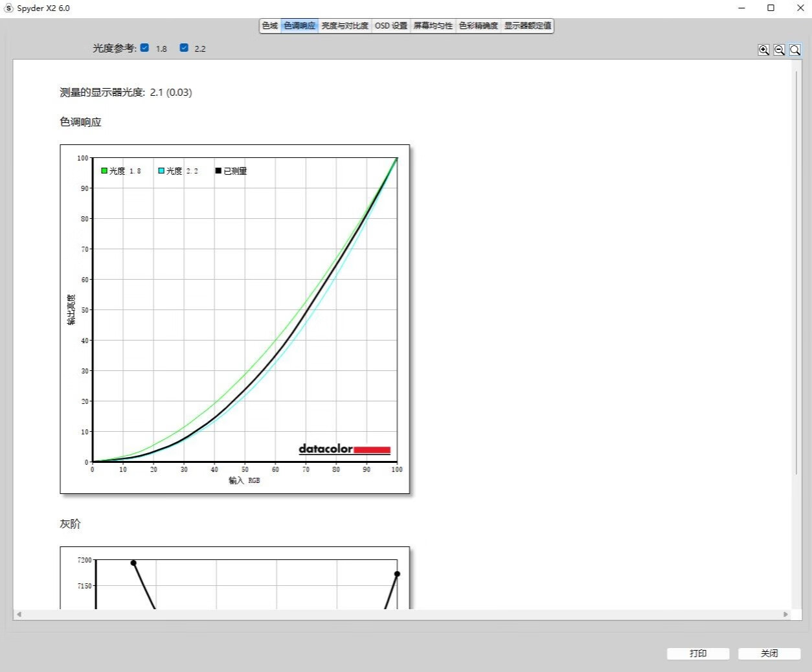Click the horizontal scrollbar right arrow
The height and width of the screenshot is (672, 812).
[785, 614]
